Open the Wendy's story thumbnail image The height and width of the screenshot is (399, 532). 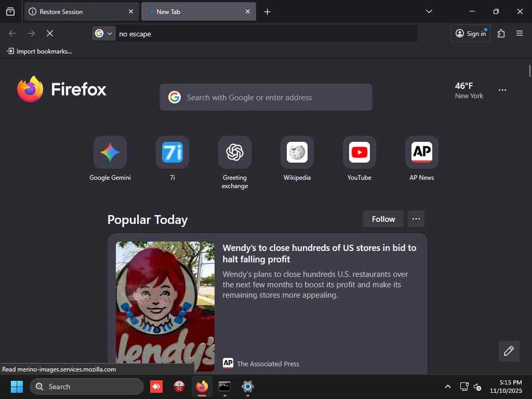[165, 307]
